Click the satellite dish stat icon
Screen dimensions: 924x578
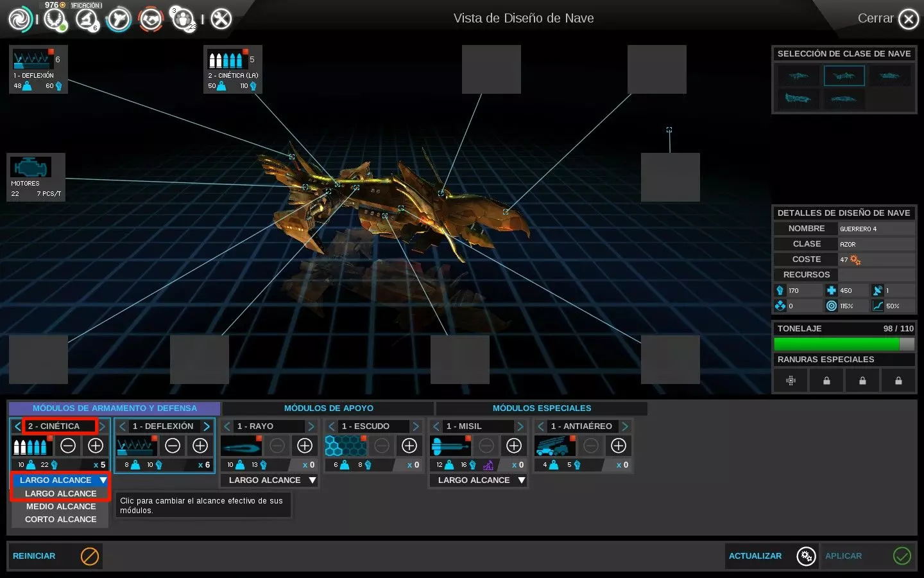coord(878,290)
